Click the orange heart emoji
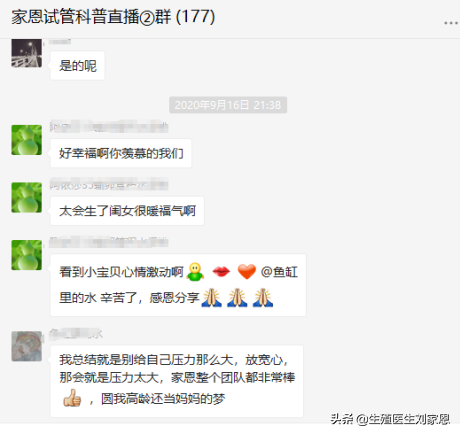 tap(247, 272)
